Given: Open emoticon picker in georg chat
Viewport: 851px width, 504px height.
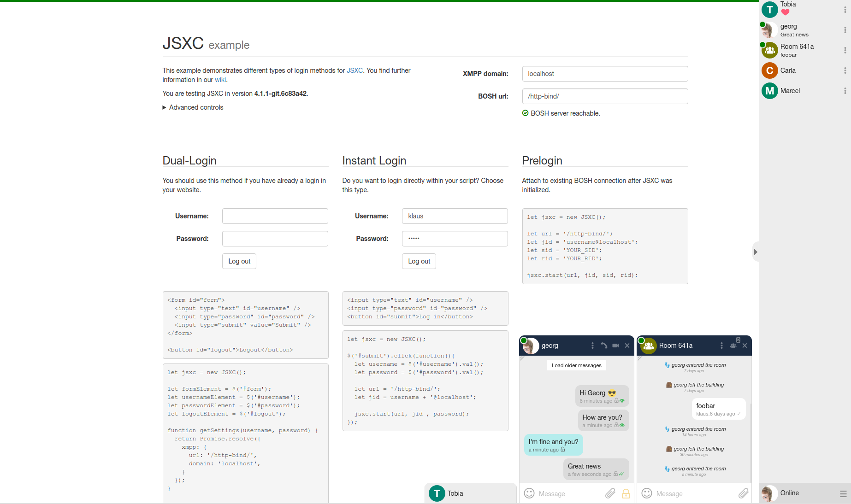Looking at the screenshot, I should (x=529, y=493).
